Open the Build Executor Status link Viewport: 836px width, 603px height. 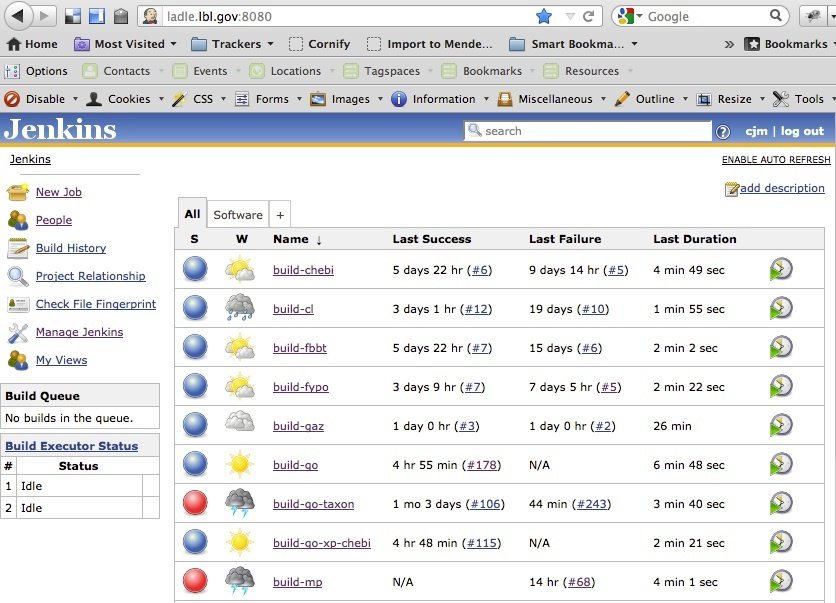tap(71, 446)
